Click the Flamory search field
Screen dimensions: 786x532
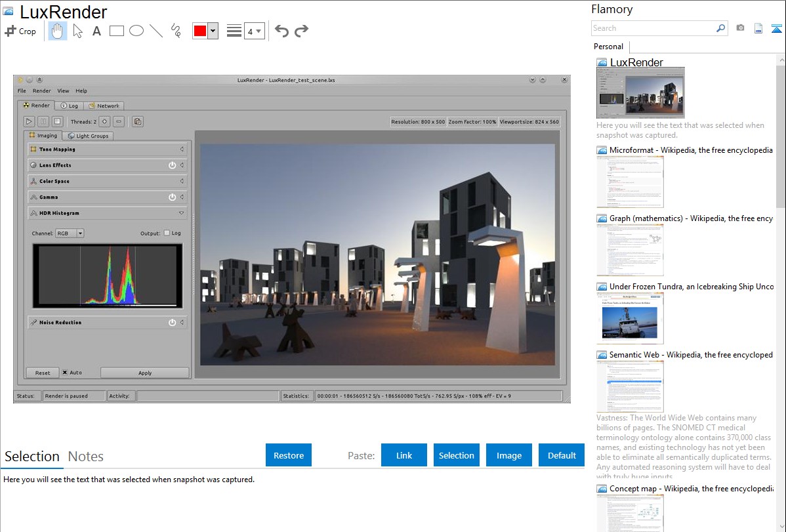(x=653, y=28)
